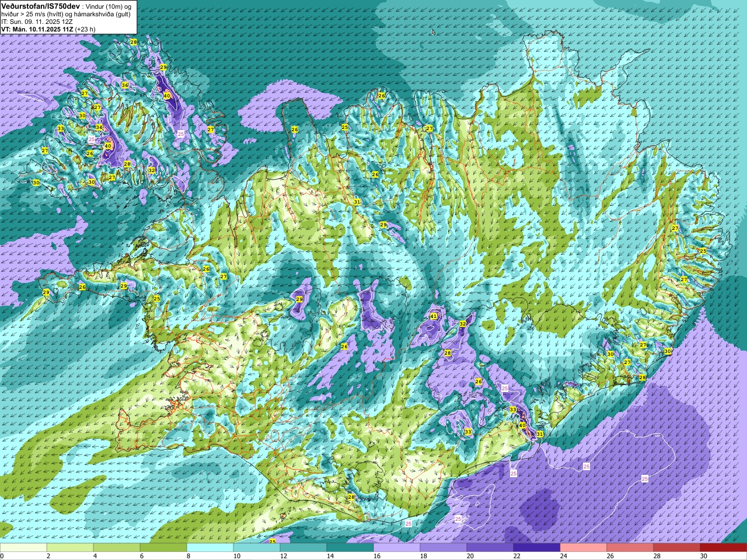Click the legend scale number '24'
The image size is (747, 560).
pos(564,556)
